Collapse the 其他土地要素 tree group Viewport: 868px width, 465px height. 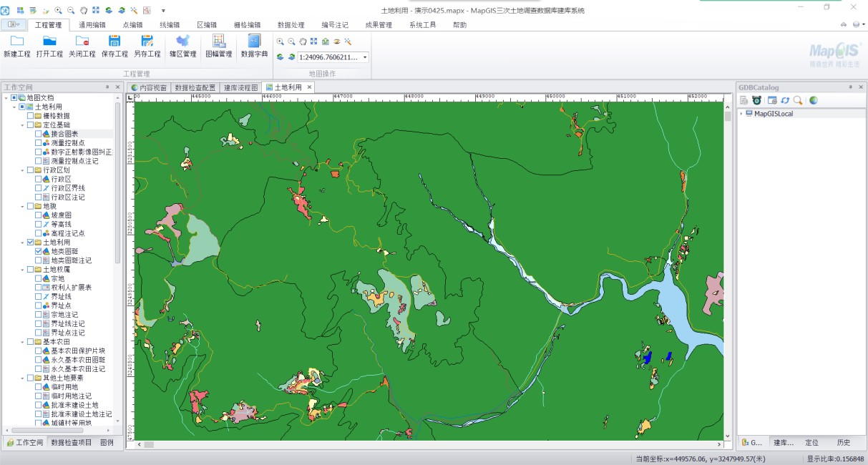pos(23,378)
